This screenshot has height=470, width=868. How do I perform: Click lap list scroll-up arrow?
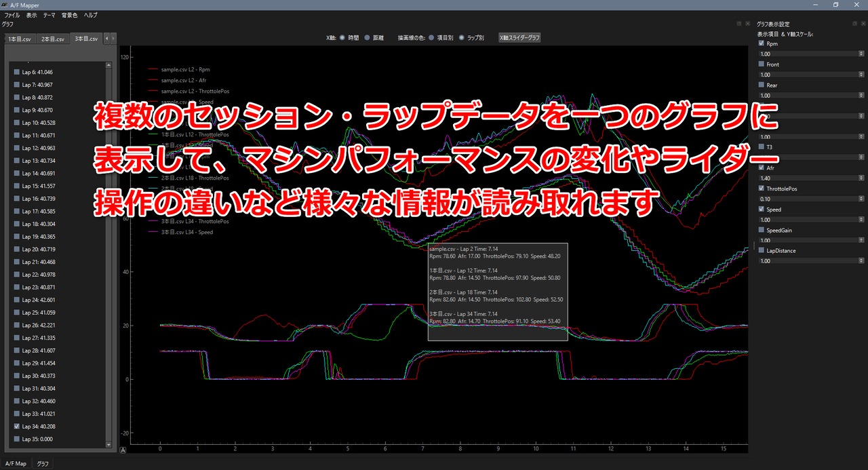pos(109,64)
